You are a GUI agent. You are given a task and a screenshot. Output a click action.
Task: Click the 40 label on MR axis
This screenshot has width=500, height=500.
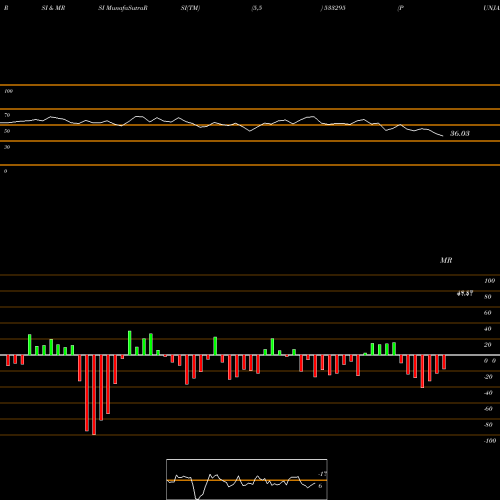pos(488,329)
